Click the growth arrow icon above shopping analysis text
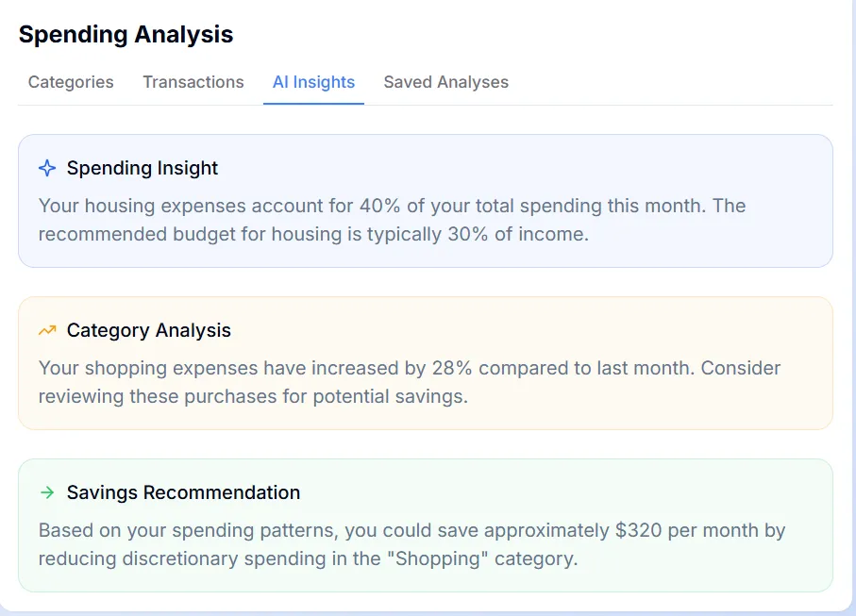This screenshot has width=856, height=616. pyautogui.click(x=46, y=329)
